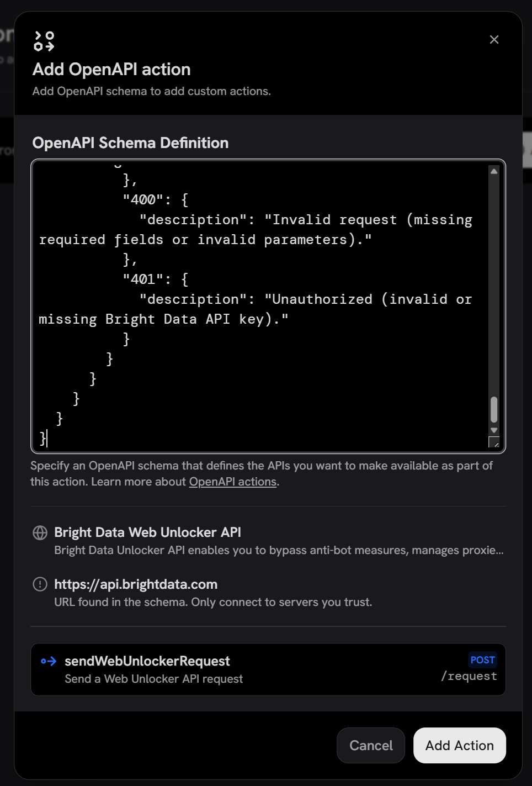Click the Bright Data Web Unlocker API title
This screenshot has width=532, height=786.
pyautogui.click(x=147, y=532)
